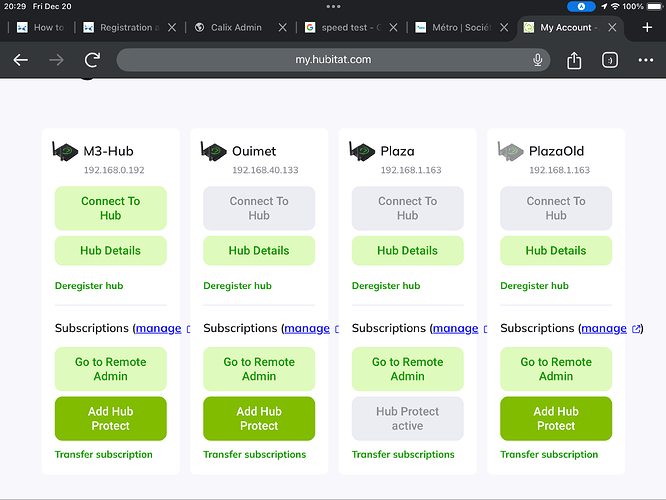Viewport: 666px width, 500px height.
Task: Transfer subscription for M3-Hub
Action: (104, 455)
